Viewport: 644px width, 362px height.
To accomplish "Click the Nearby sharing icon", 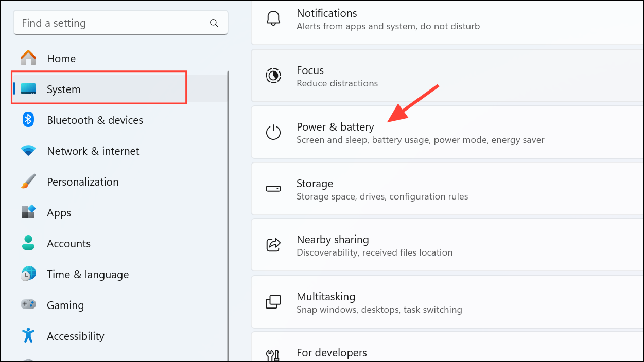I will coord(273,245).
